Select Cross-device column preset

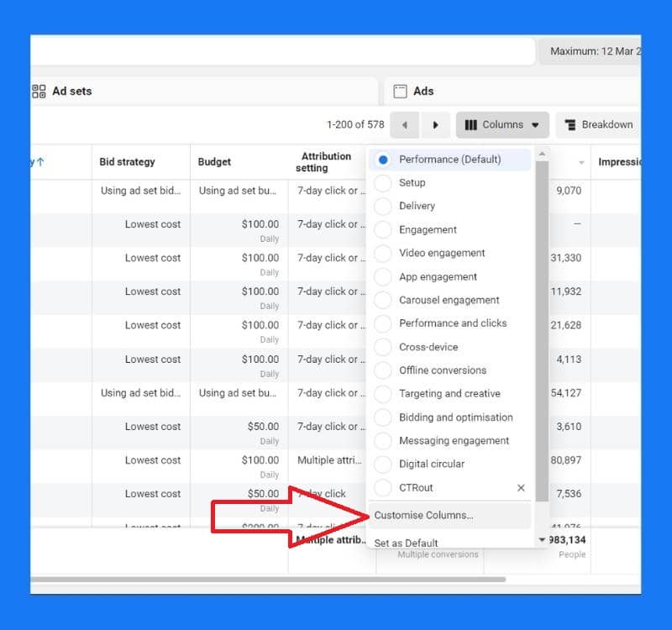450,347
